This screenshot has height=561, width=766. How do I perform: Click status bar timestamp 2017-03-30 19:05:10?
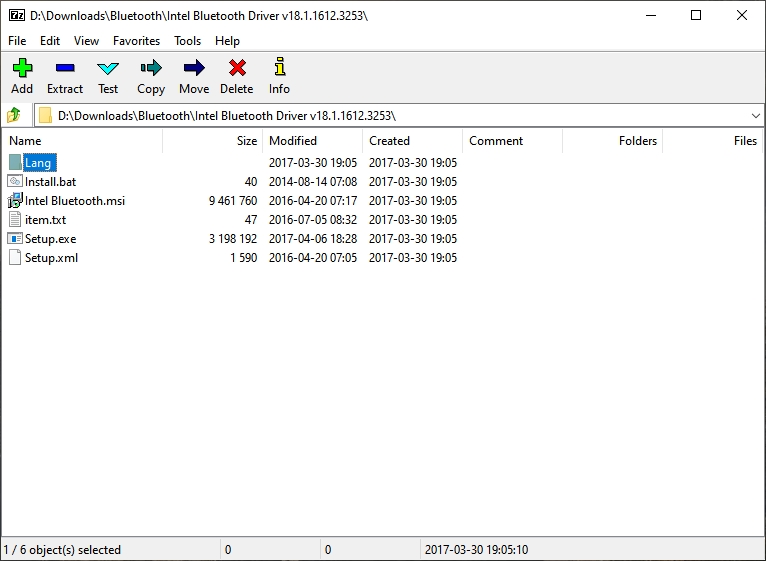click(476, 550)
